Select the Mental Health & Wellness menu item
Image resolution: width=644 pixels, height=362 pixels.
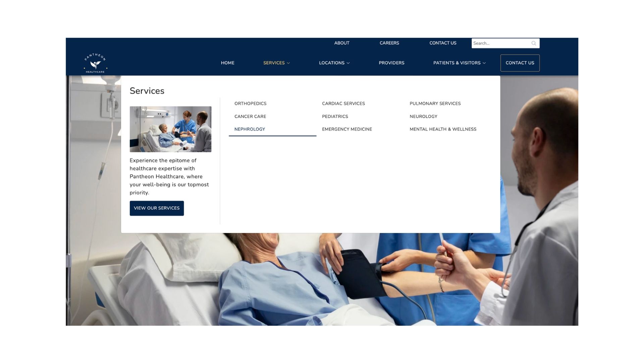click(443, 129)
